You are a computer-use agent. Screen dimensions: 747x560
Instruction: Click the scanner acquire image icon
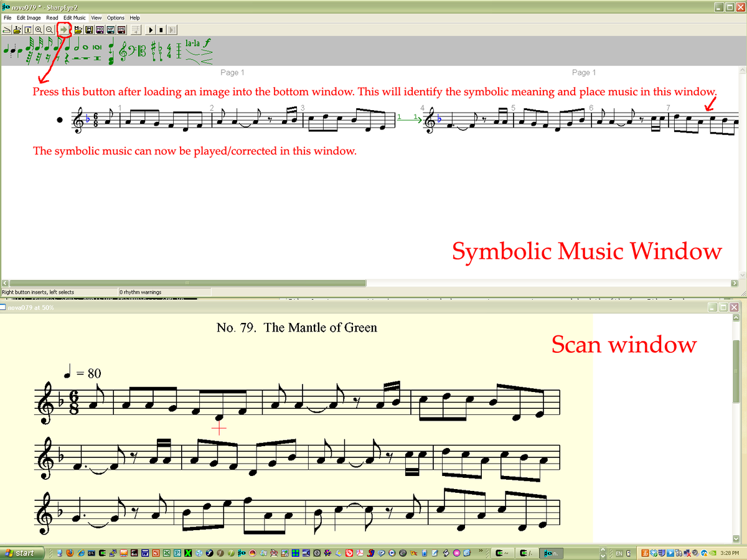tap(6, 29)
